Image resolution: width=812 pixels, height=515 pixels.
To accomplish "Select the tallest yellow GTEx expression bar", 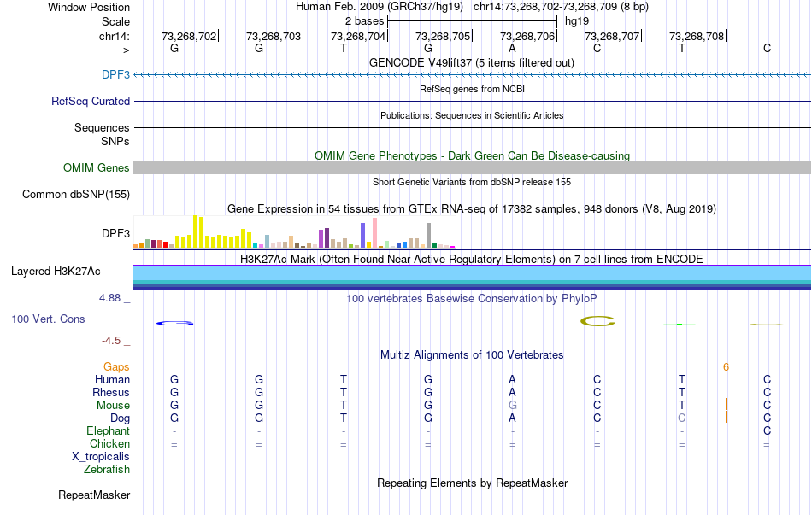I will 195,231.
